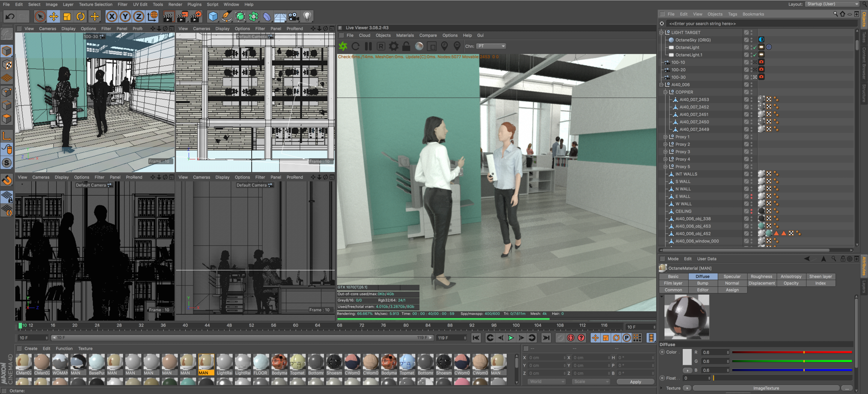Open the Plugins menu
The height and width of the screenshot is (394, 868).
click(x=194, y=5)
